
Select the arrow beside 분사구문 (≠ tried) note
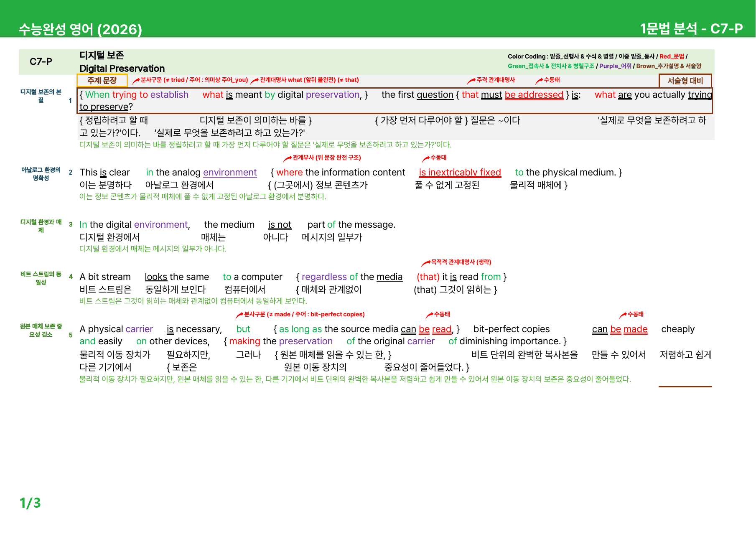(136, 81)
